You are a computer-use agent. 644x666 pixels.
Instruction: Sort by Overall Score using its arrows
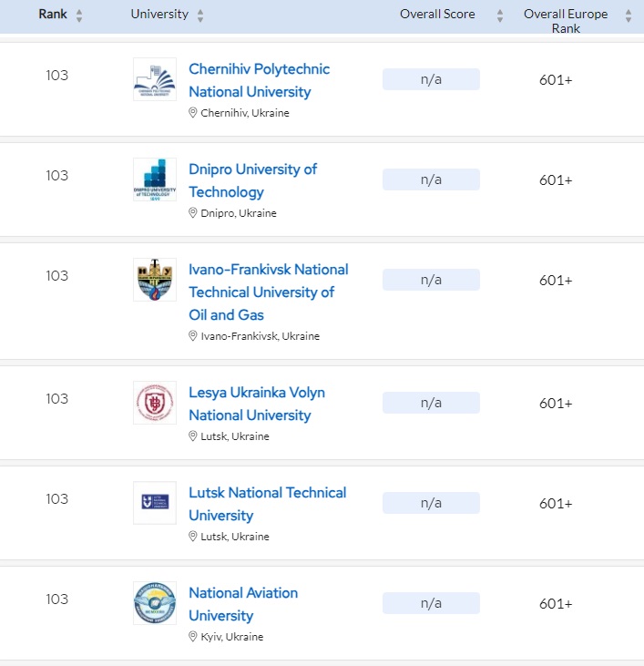[x=499, y=15]
